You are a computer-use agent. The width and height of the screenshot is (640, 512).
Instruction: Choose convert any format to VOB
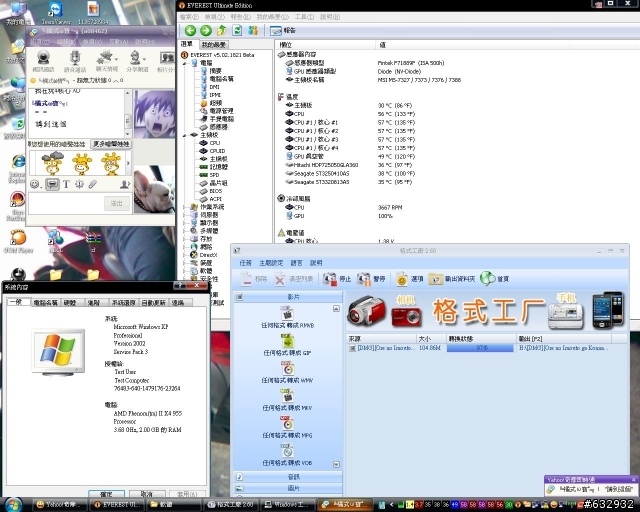pos(287,454)
